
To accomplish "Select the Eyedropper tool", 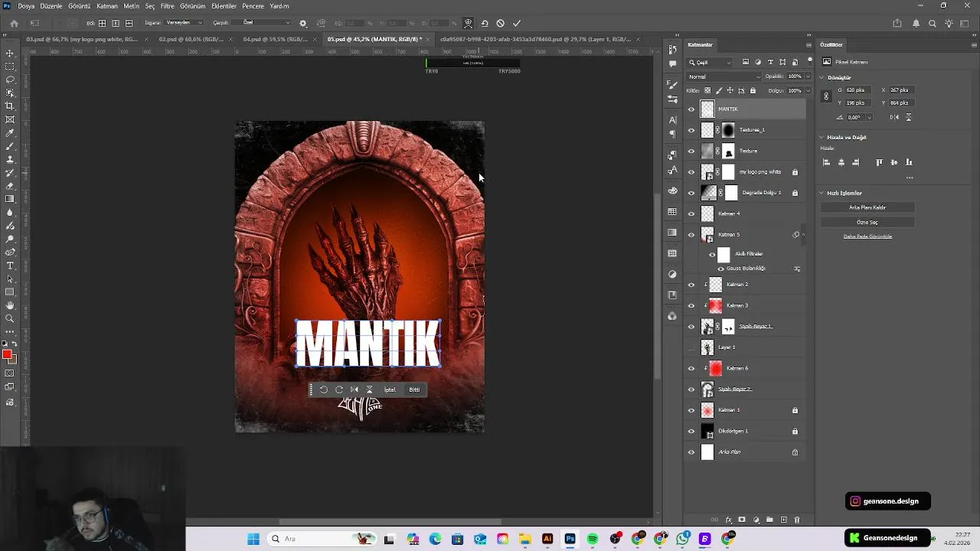I will pyautogui.click(x=10, y=133).
